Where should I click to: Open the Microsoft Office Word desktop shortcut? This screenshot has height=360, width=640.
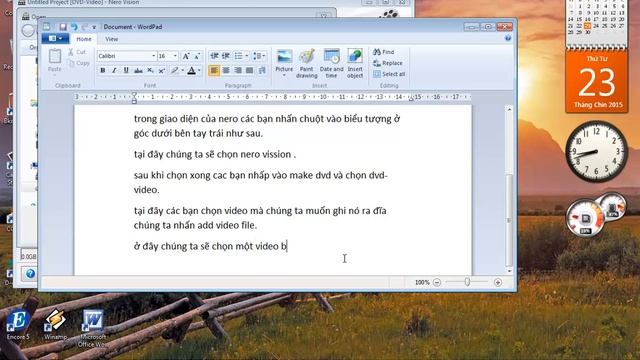click(x=93, y=329)
